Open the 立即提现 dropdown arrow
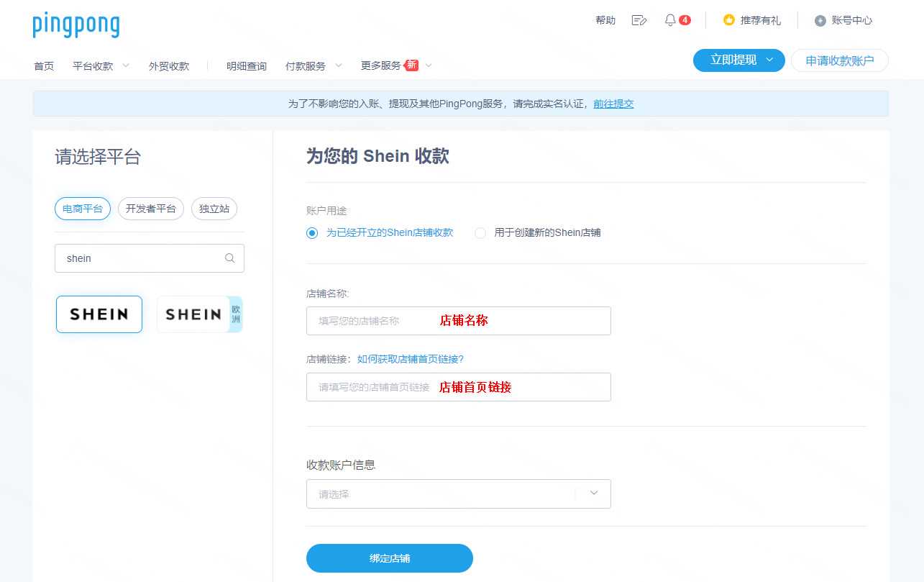This screenshot has height=582, width=924. (770, 60)
